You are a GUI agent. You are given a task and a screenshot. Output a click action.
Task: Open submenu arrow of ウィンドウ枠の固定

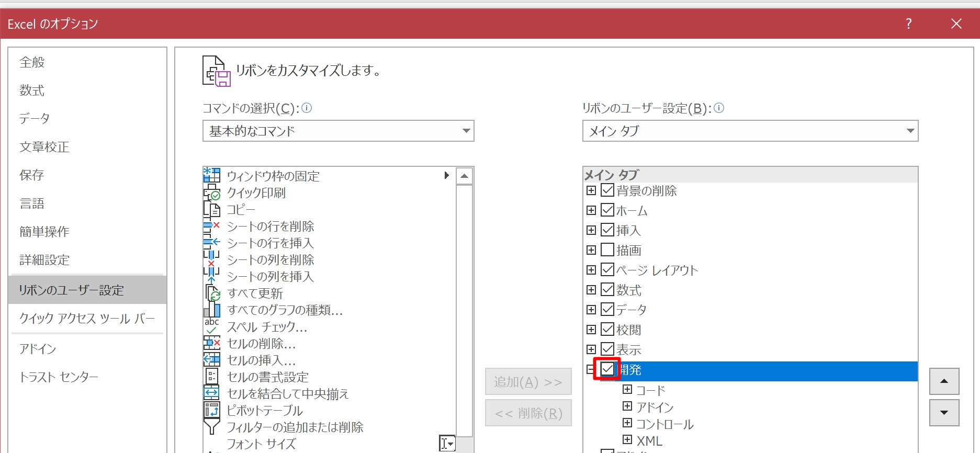[446, 175]
